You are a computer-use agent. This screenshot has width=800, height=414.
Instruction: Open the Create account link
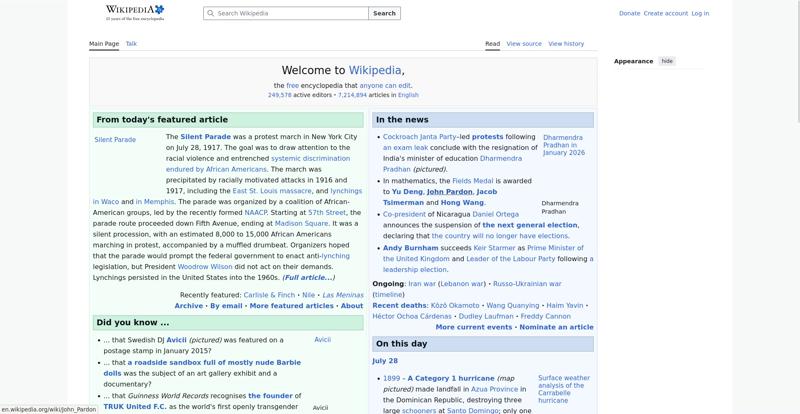(x=665, y=13)
